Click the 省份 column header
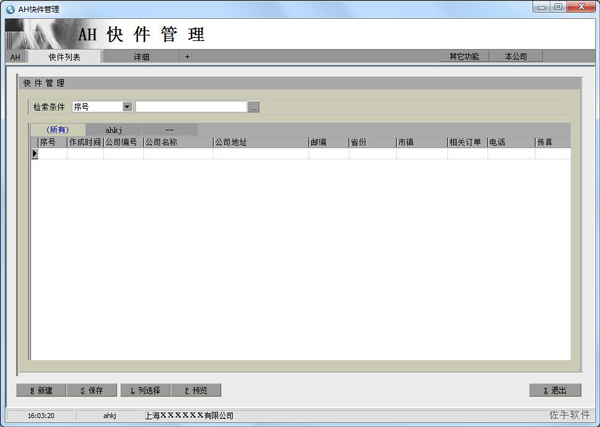 372,142
